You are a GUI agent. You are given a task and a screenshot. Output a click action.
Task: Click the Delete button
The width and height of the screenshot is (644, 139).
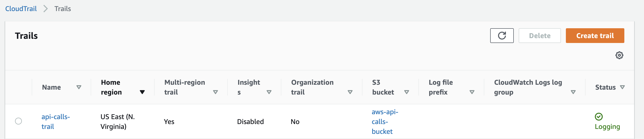(x=540, y=36)
